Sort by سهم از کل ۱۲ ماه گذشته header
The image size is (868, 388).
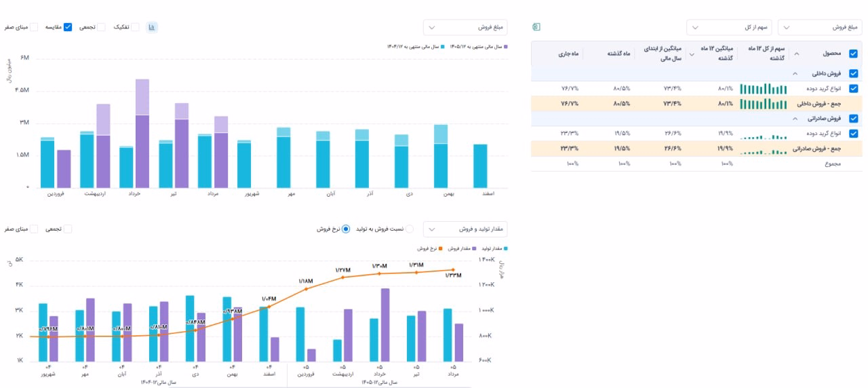tap(766, 54)
